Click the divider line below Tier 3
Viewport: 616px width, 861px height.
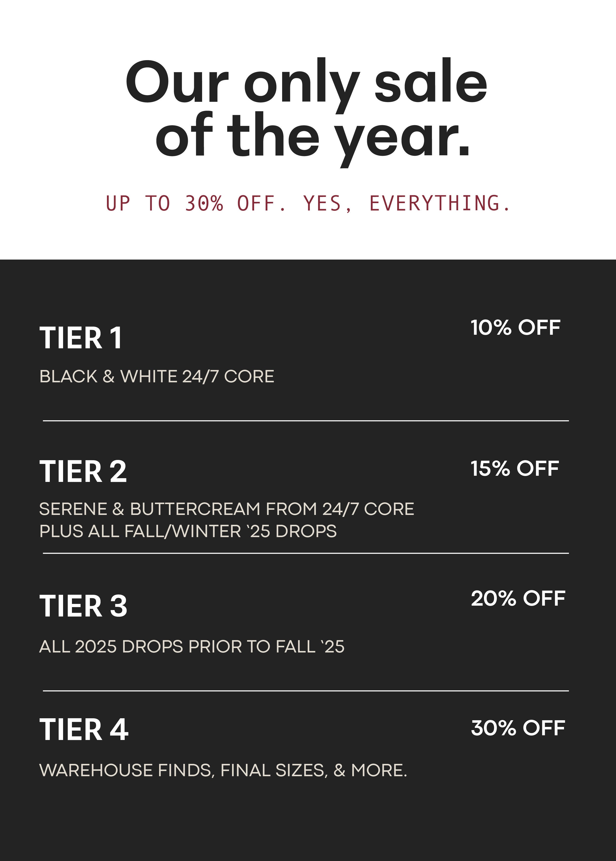click(x=306, y=691)
